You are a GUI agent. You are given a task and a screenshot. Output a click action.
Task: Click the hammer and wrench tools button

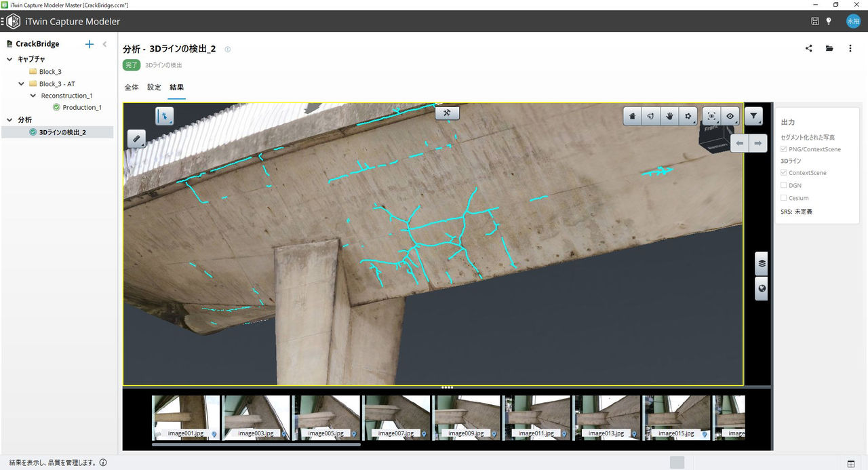447,113
